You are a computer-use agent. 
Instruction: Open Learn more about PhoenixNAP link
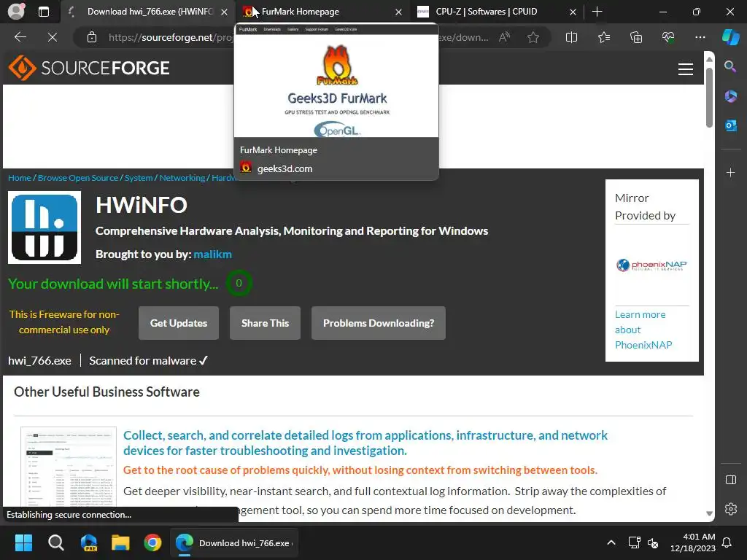[643, 330]
